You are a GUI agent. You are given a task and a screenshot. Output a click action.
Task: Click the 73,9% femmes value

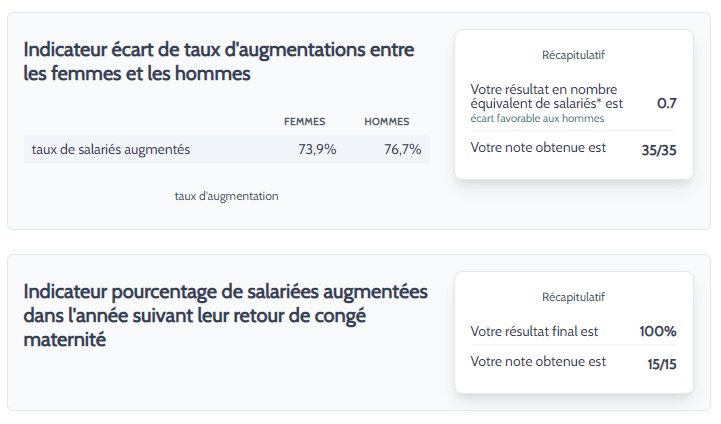tap(317, 149)
